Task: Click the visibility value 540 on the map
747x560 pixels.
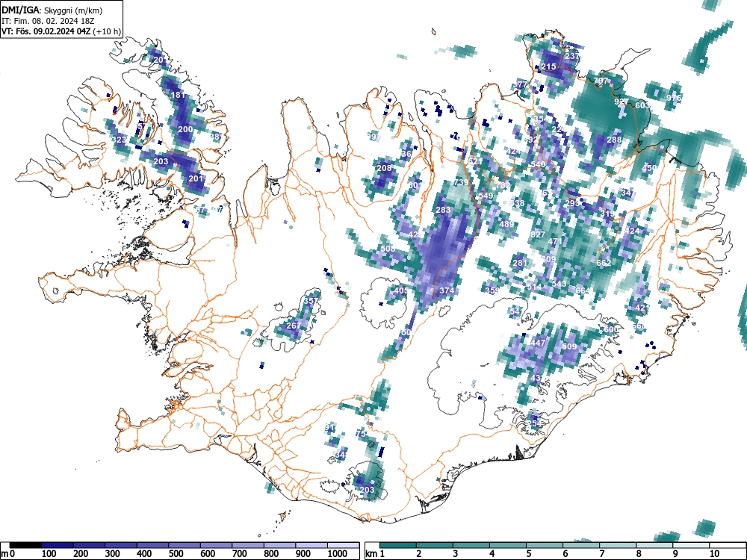Action: (x=537, y=164)
